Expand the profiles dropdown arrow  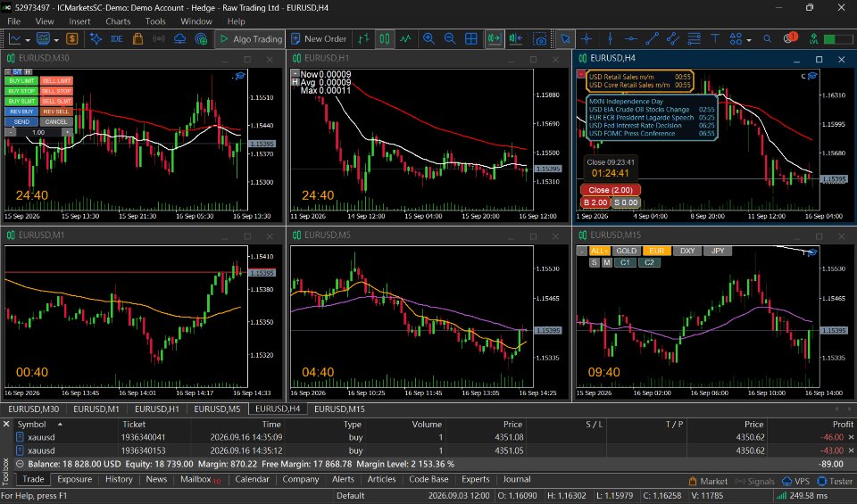tap(56, 39)
